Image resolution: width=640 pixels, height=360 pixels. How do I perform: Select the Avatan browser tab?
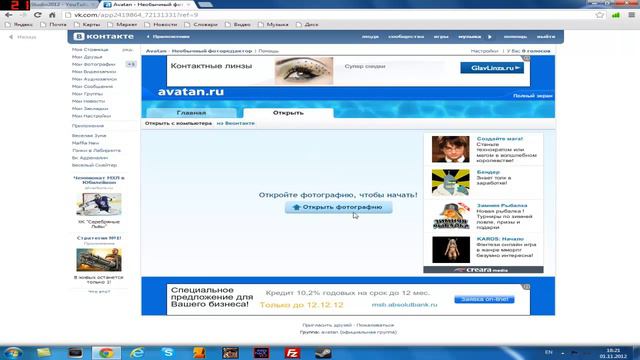147,4
